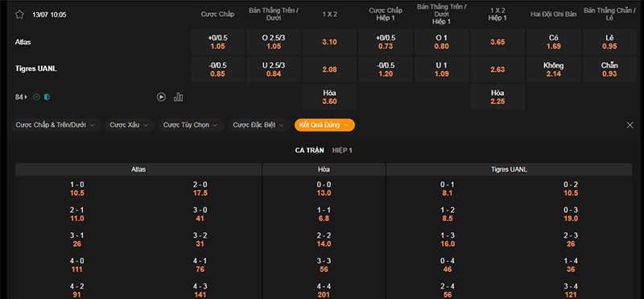Pick odd goals Lẻ at 0.95
This screenshot has height=299, width=644.
point(609,42)
